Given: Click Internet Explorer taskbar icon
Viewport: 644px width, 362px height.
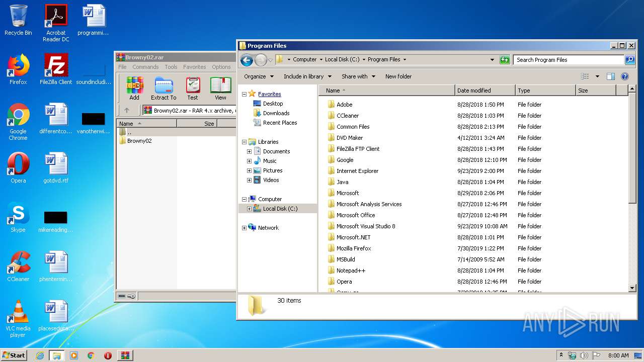Looking at the screenshot, I should pos(40,355).
